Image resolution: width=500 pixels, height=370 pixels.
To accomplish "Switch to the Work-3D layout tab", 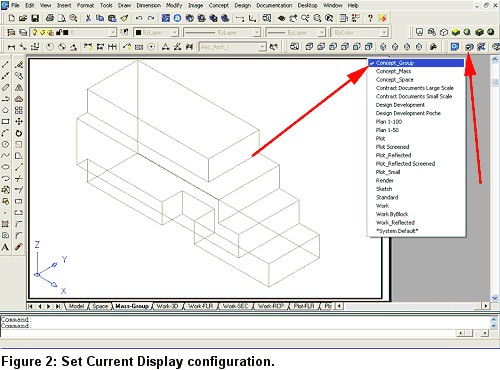I will [168, 306].
